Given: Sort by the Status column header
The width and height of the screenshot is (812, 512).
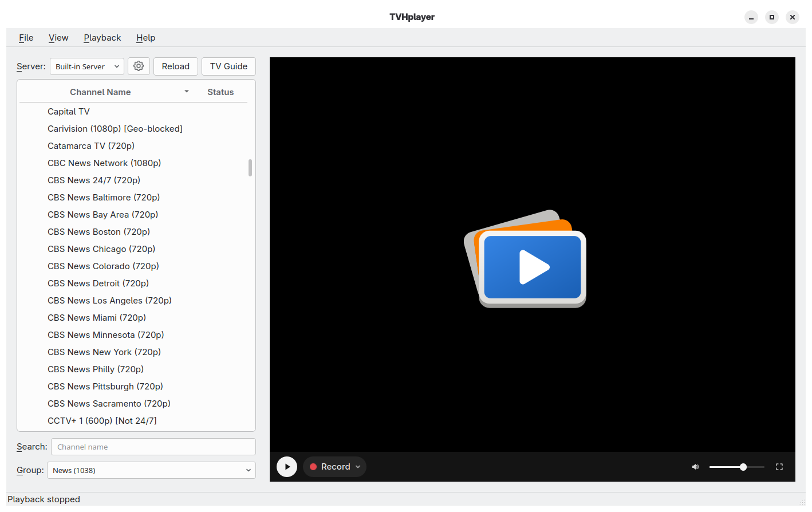Looking at the screenshot, I should click(x=220, y=92).
